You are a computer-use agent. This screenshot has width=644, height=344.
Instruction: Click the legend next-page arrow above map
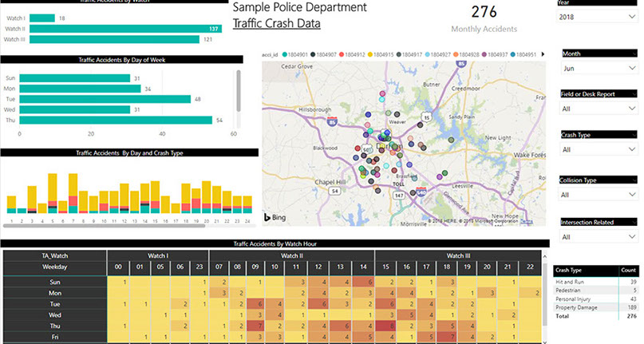pyautogui.click(x=543, y=54)
